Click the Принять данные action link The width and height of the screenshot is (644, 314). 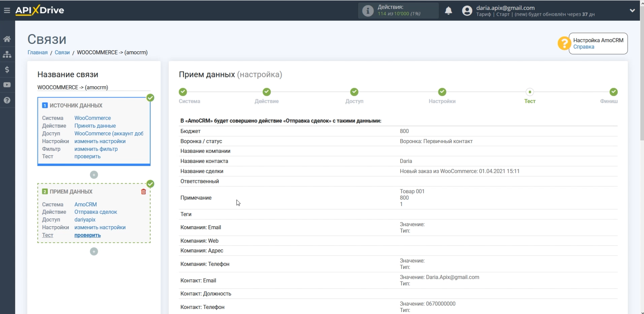click(x=95, y=126)
